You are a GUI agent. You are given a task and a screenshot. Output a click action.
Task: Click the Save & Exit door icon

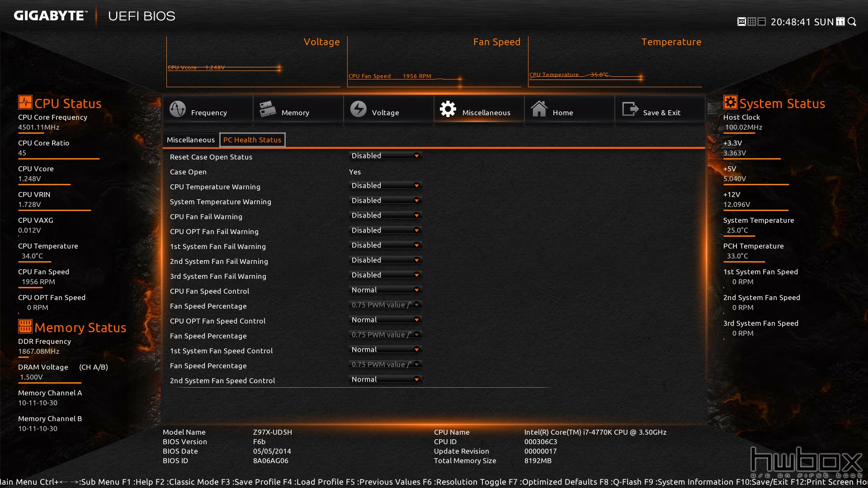coord(630,109)
